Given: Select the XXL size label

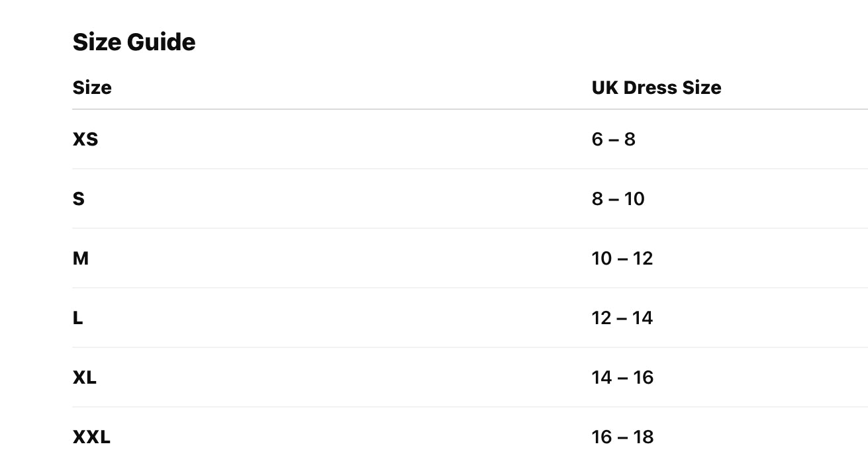Looking at the screenshot, I should click(91, 437).
